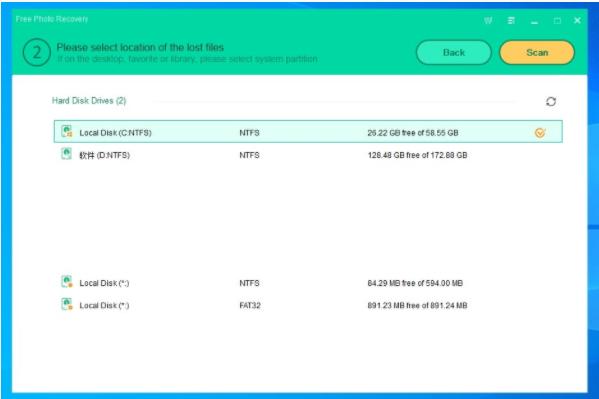Click "84.29 MB free of 594.00 MB" text
This screenshot has width=599, height=399.
point(415,283)
